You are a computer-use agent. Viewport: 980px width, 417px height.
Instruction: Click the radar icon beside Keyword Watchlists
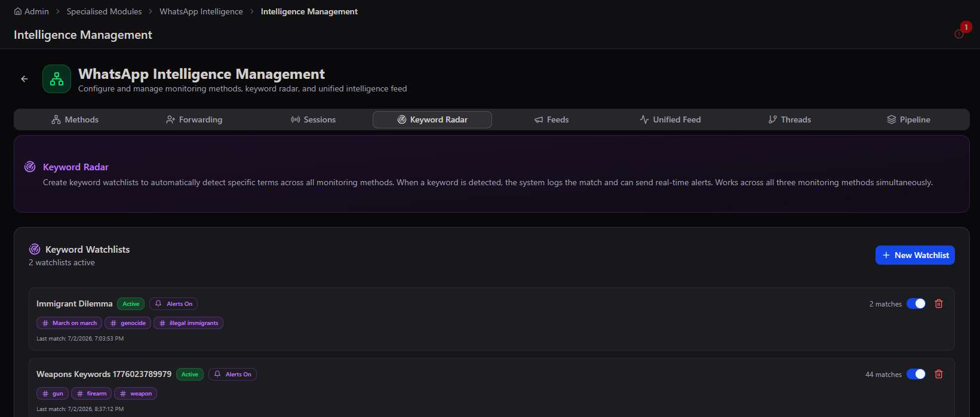point(35,249)
